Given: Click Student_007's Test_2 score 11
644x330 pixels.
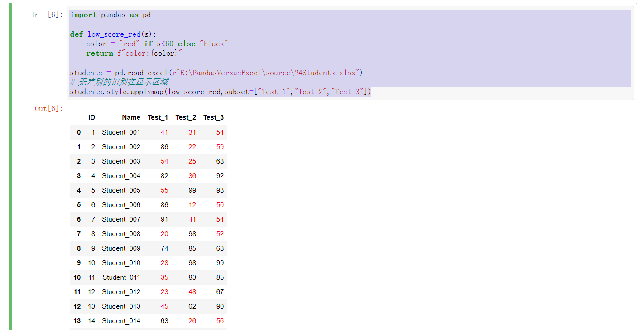Looking at the screenshot, I should [x=192, y=219].
